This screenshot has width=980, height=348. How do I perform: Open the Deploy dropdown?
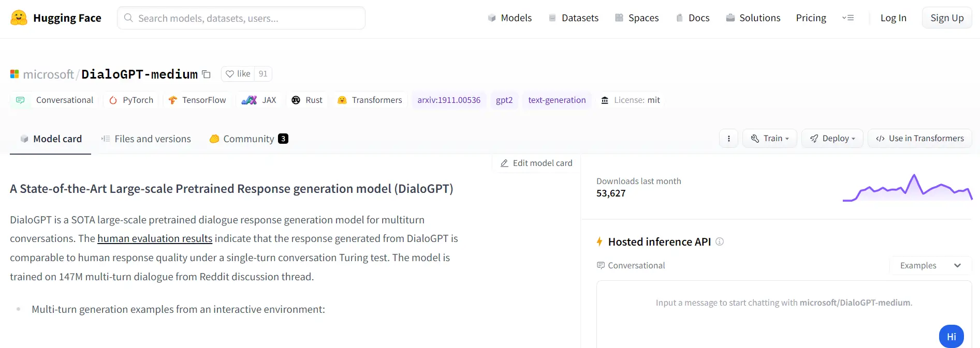832,139
